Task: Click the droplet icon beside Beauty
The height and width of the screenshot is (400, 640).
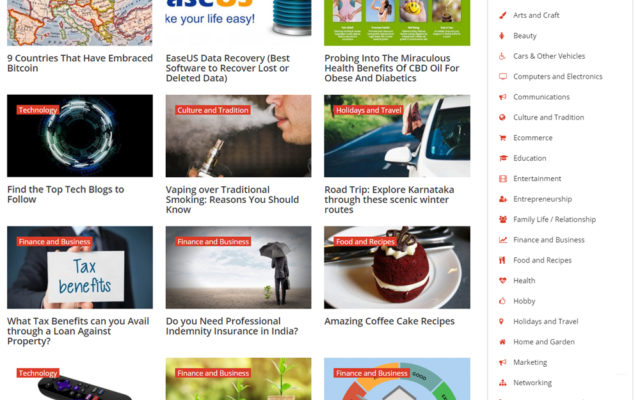Action: click(502, 36)
